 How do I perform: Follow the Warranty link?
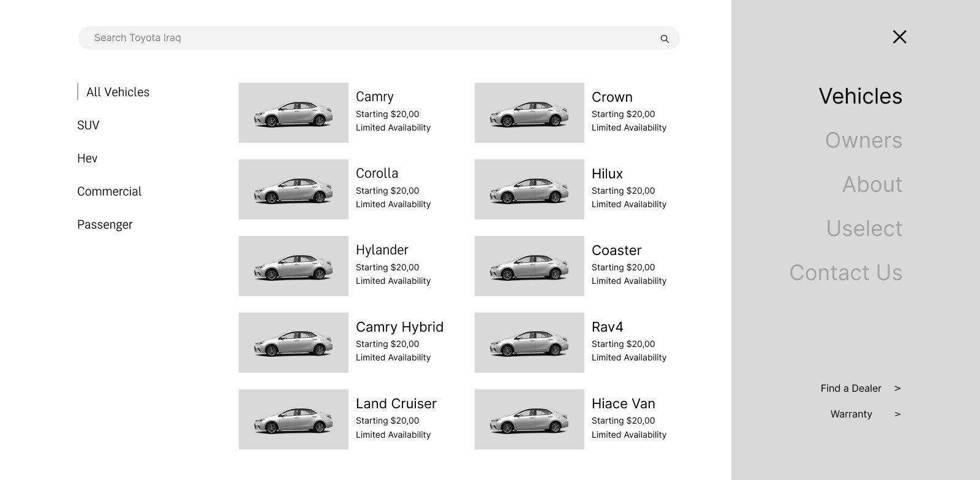point(851,414)
